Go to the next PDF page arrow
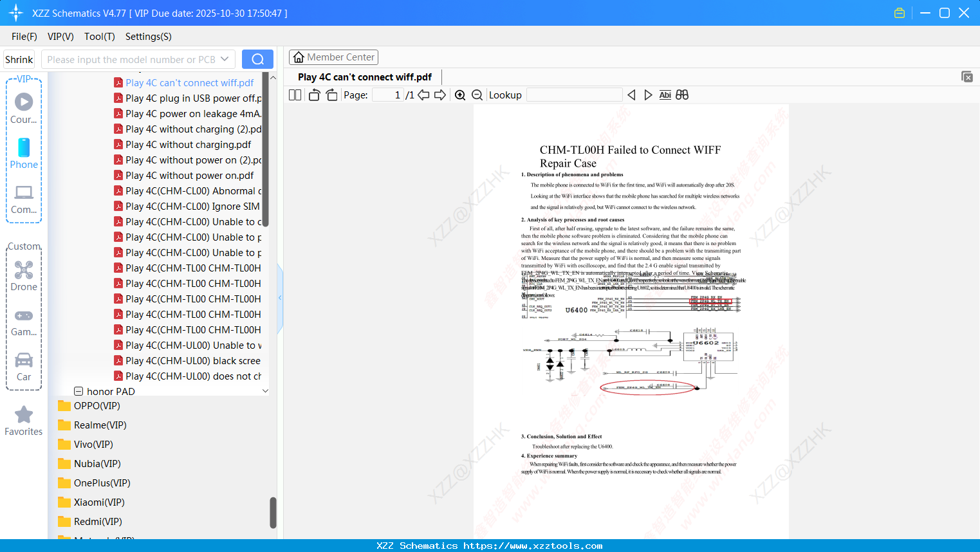Viewport: 980px width, 552px height. pyautogui.click(x=440, y=95)
